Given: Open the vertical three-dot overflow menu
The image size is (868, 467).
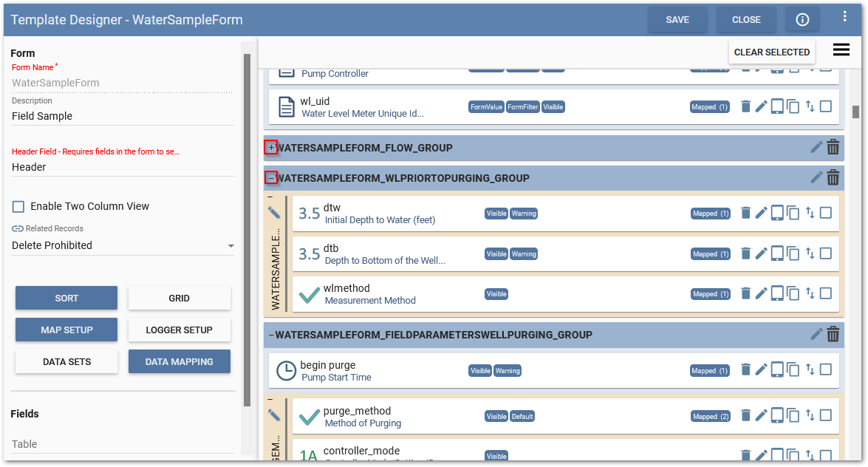Looking at the screenshot, I should coord(845,16).
